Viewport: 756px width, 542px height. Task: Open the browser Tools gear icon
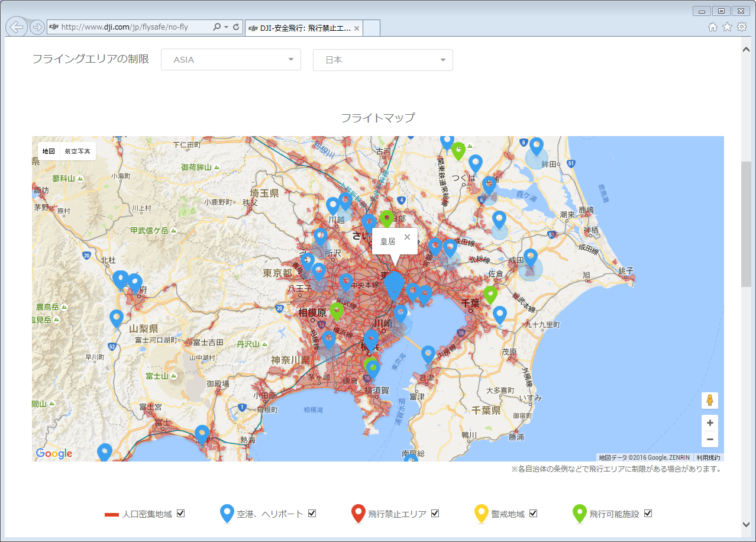(741, 27)
